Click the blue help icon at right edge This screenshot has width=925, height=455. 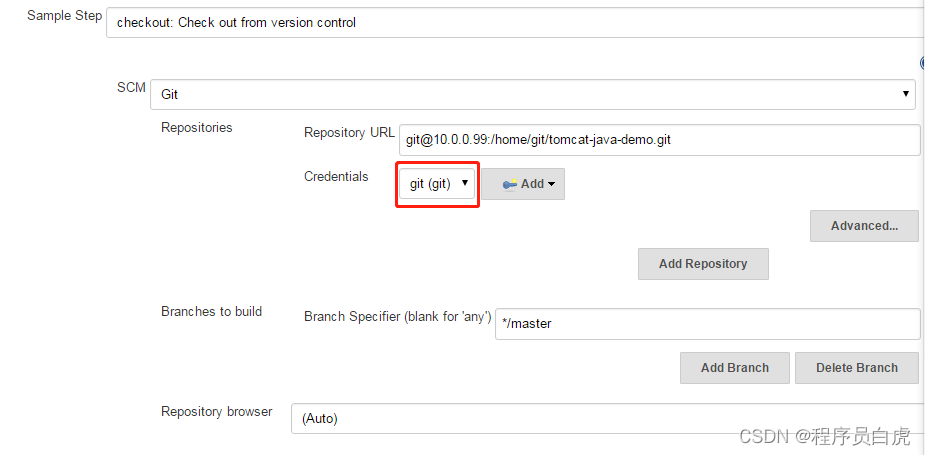pyautogui.click(x=922, y=63)
